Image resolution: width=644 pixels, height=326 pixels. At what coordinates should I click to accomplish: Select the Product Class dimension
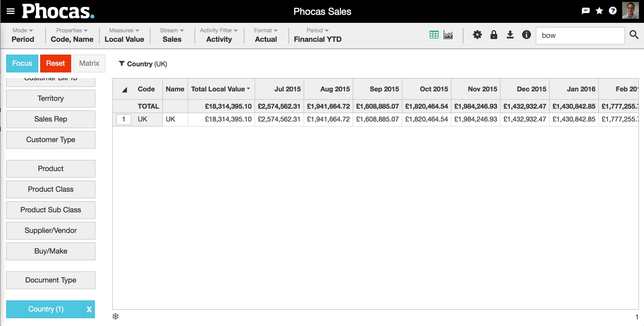click(x=51, y=189)
